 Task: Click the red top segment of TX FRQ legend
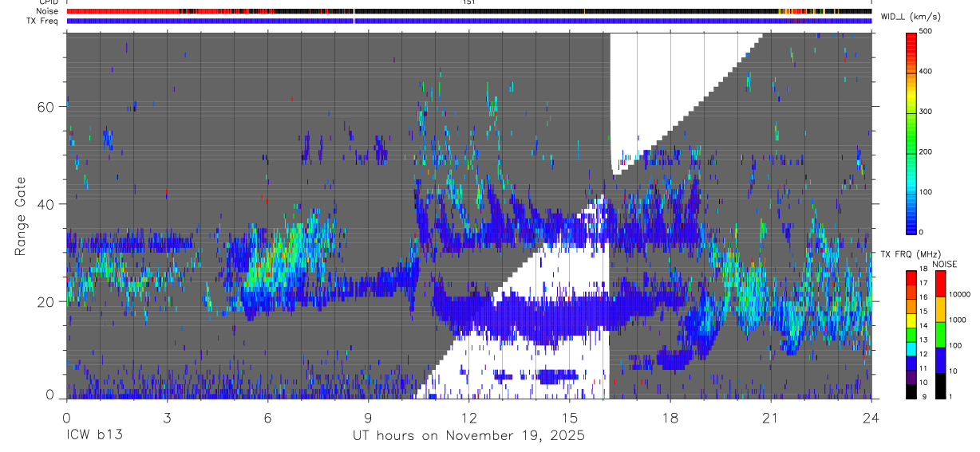click(x=912, y=277)
